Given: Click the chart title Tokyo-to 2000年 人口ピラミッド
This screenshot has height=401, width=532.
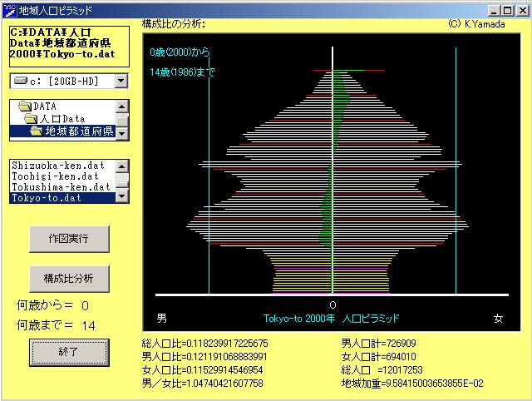Looking at the screenshot, I should tap(332, 319).
